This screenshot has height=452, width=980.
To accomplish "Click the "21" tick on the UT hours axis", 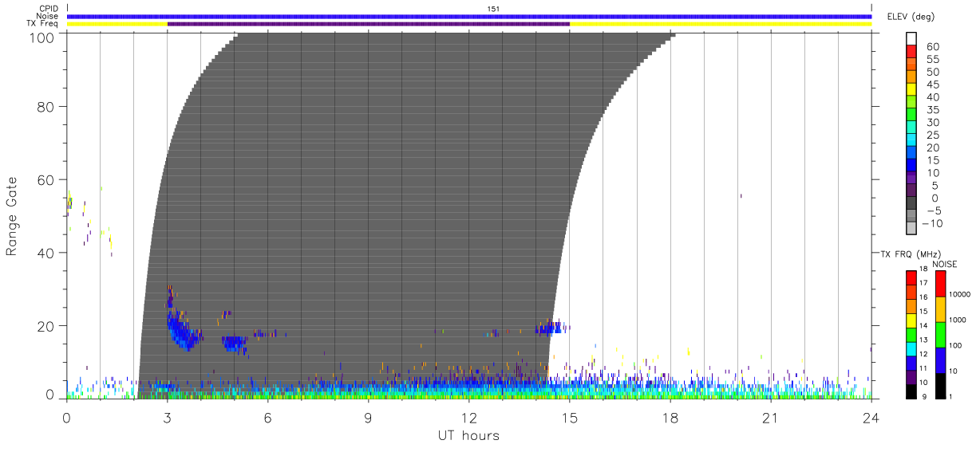I will point(771,418).
